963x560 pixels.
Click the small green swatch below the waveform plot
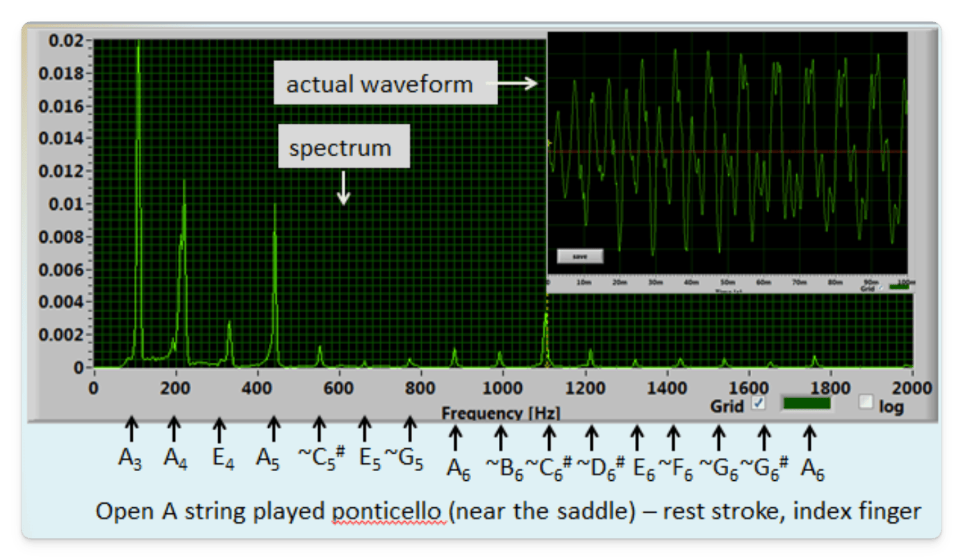click(x=898, y=286)
